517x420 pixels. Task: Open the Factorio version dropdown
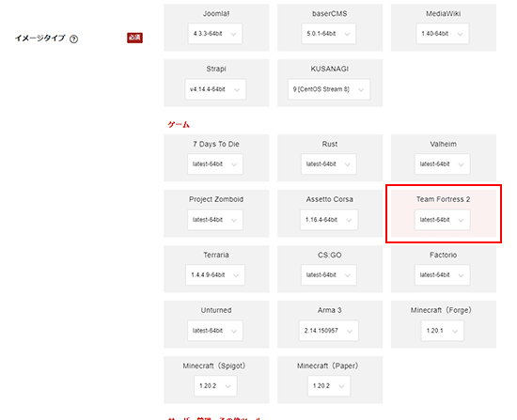[x=442, y=274]
